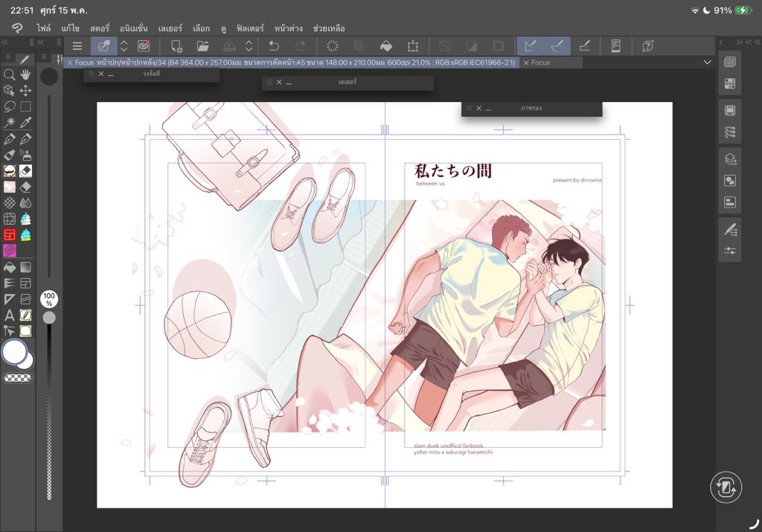Expand the canvas tab list chevron
Viewport: 762px width, 532px height.
707,63
